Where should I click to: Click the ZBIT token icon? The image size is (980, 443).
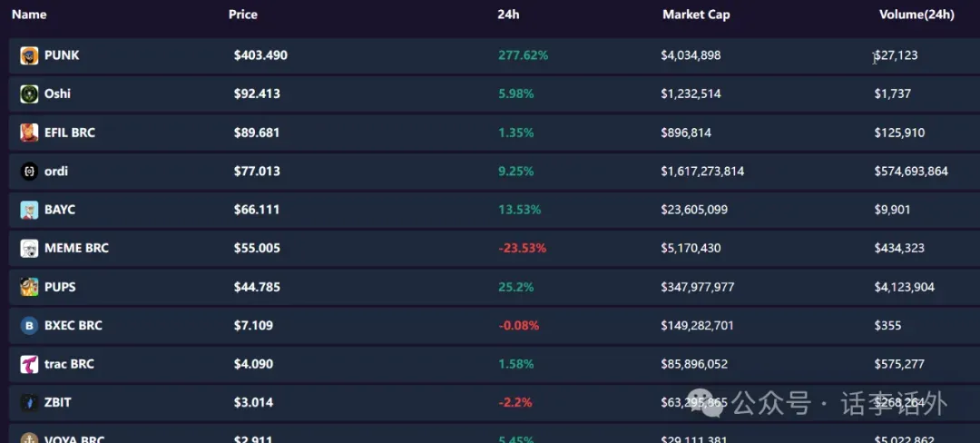point(29,402)
